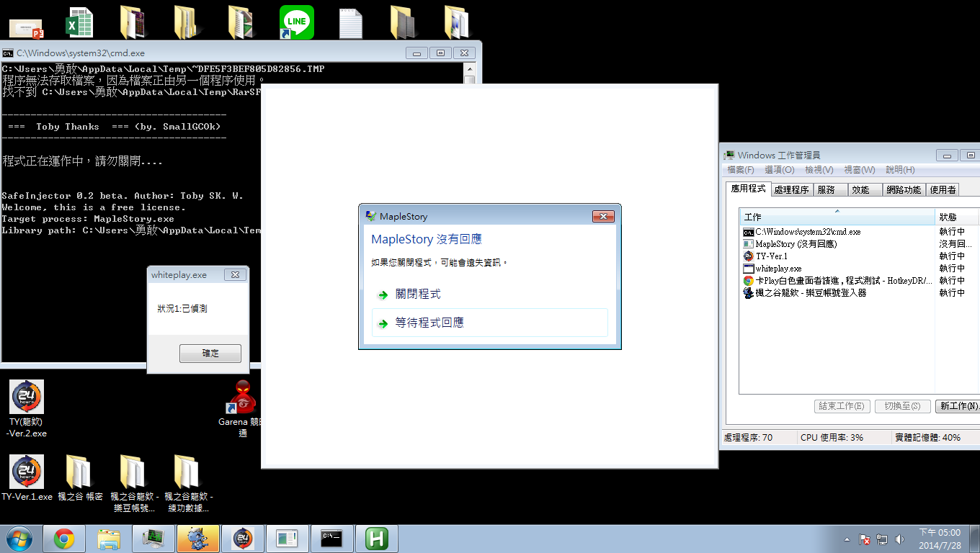The image size is (980, 553).
Task: Click the network icon in the system tray
Action: pos(881,539)
